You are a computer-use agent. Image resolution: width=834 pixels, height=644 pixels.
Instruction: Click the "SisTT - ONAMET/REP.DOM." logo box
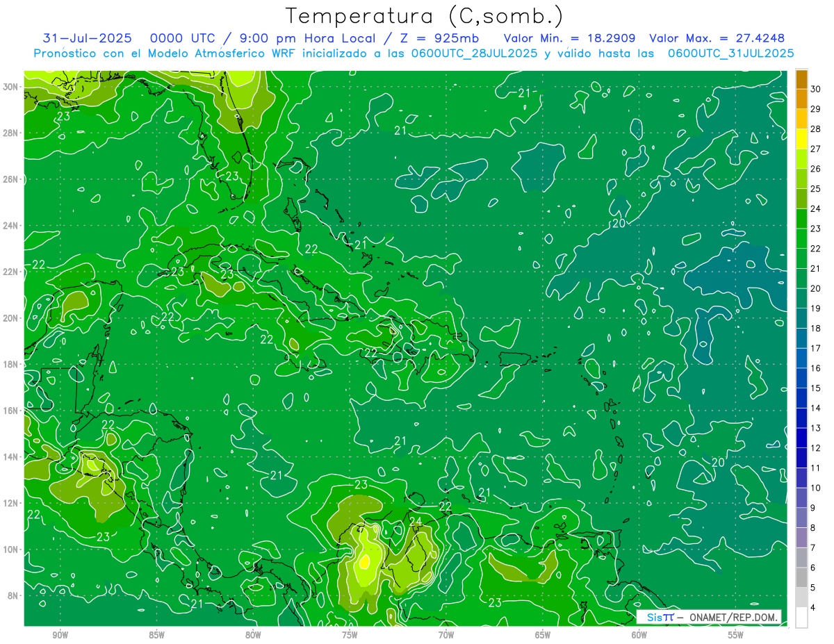[709, 617]
